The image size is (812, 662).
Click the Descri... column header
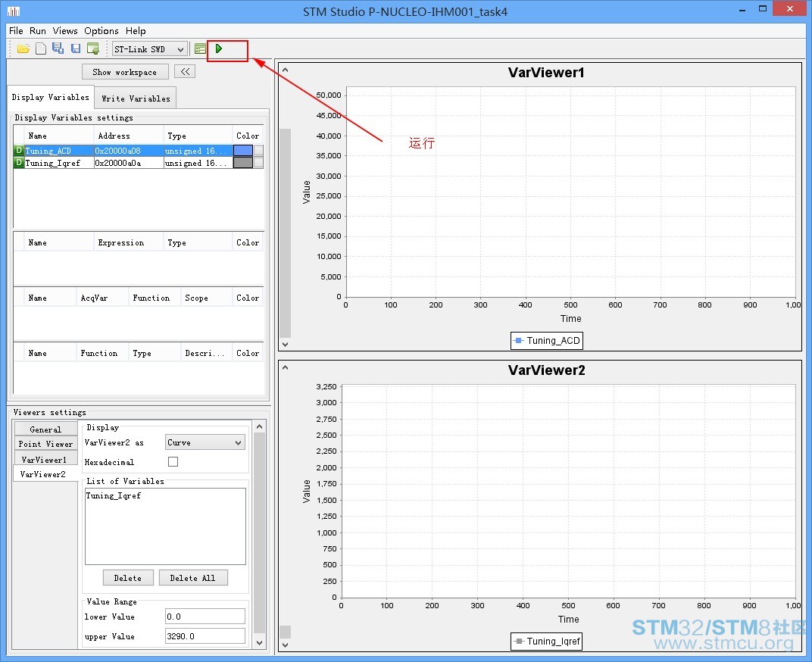point(206,353)
